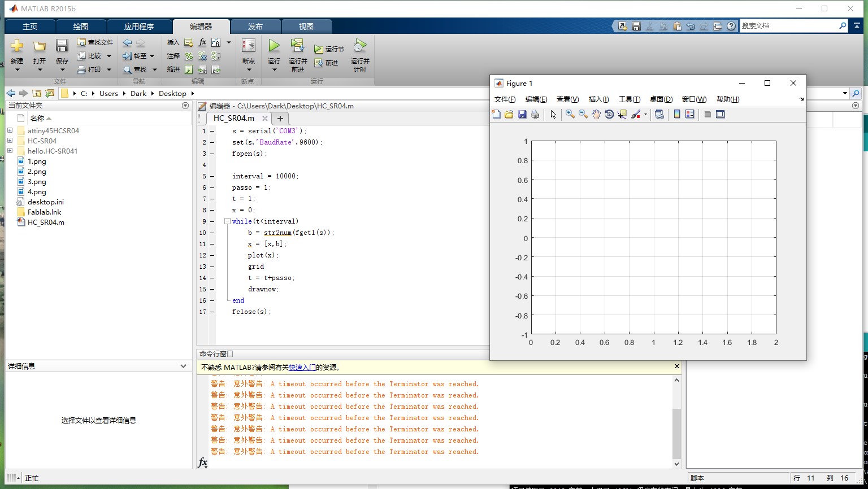Click Edit Plot arrow icon in Figure 1

coord(553,114)
